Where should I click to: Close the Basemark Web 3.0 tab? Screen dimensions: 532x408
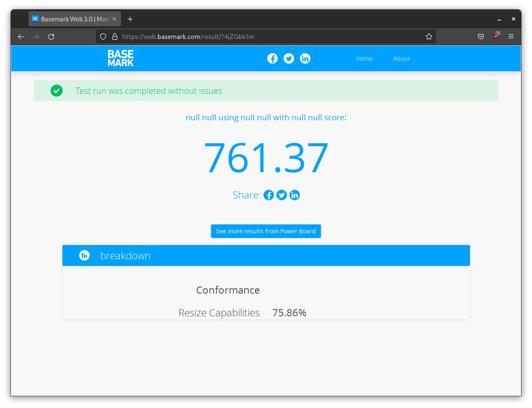pos(114,19)
